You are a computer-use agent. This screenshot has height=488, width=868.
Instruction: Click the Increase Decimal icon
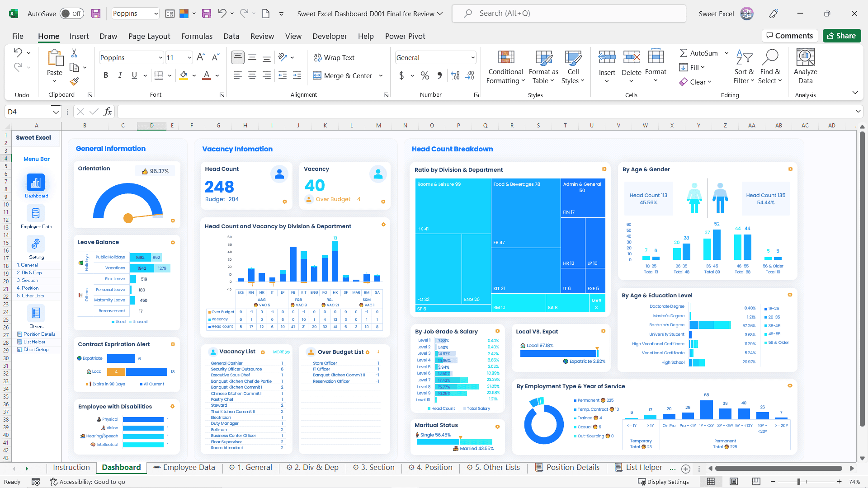455,75
